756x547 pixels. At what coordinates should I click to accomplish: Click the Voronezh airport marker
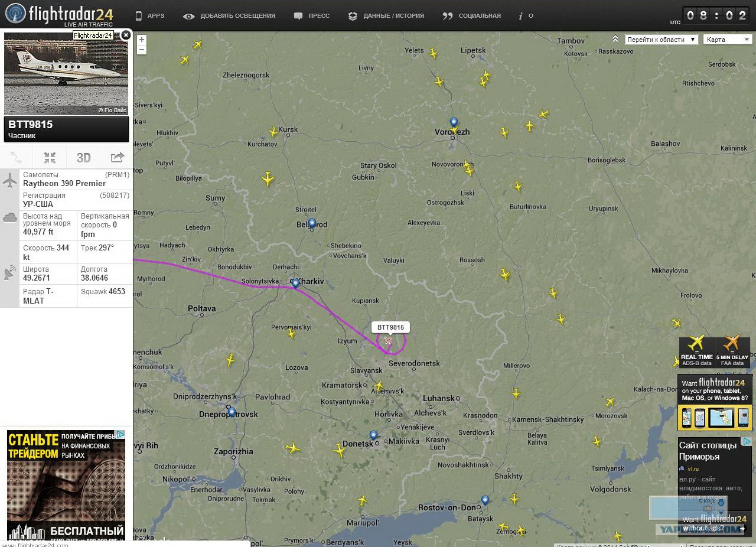[454, 123]
